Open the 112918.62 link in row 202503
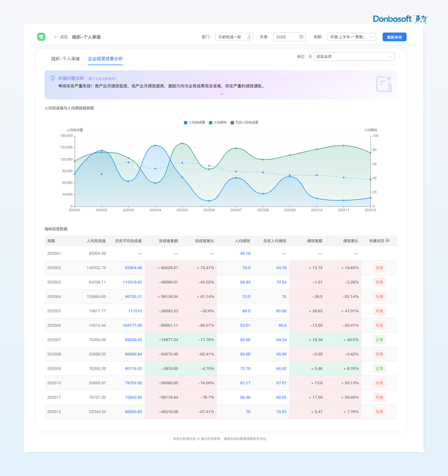448x476 pixels. [x=132, y=282]
